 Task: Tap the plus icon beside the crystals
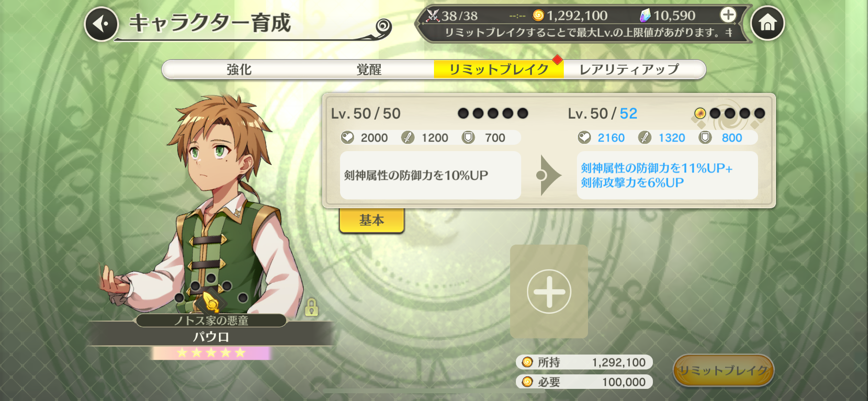pyautogui.click(x=728, y=15)
